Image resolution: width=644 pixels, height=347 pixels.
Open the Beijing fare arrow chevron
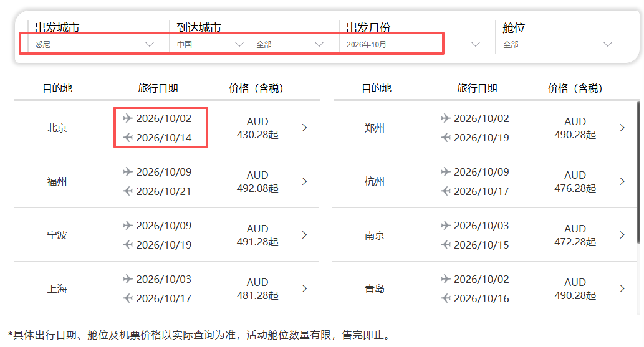pos(304,128)
